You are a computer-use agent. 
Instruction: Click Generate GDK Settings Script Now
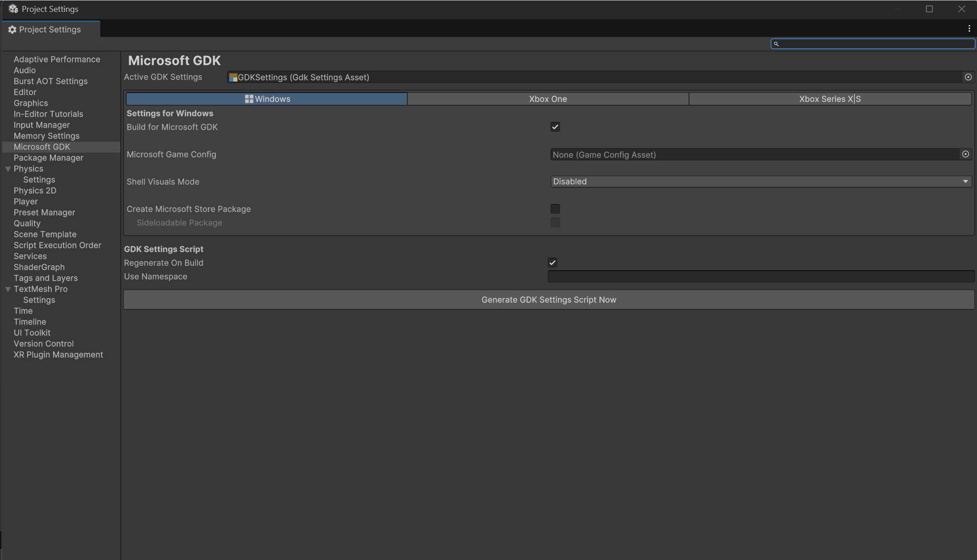[549, 299]
